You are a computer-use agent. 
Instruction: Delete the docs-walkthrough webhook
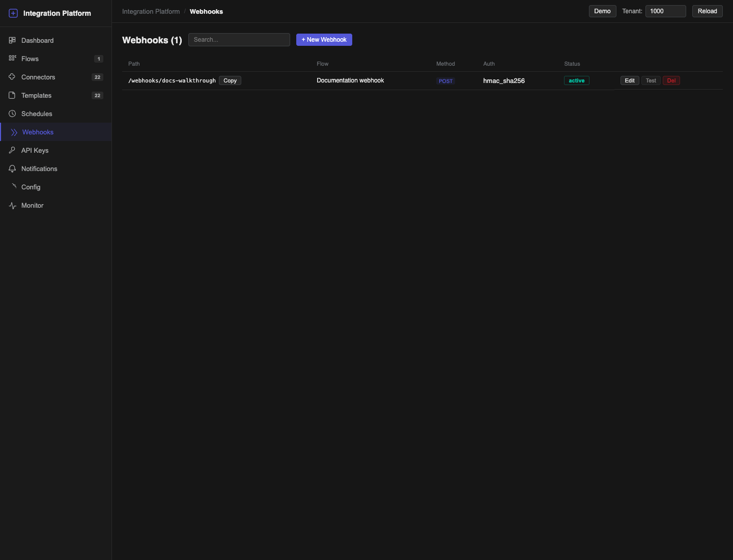pyautogui.click(x=671, y=80)
